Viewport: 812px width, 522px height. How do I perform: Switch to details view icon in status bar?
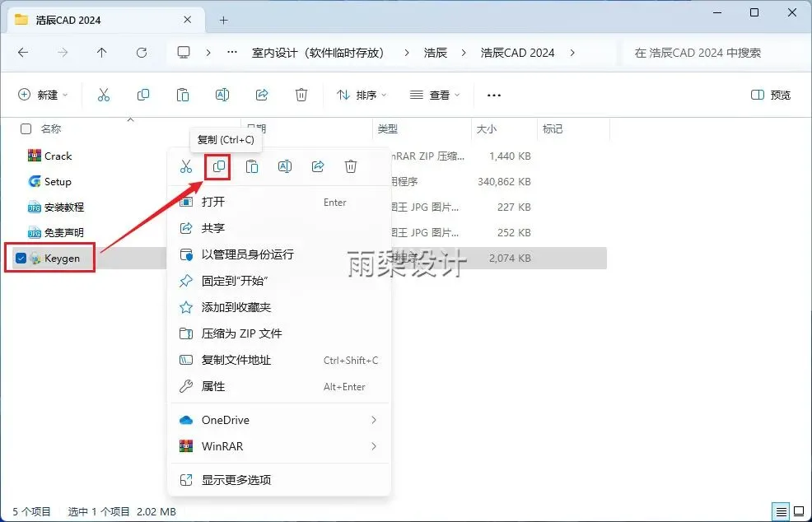click(x=782, y=511)
